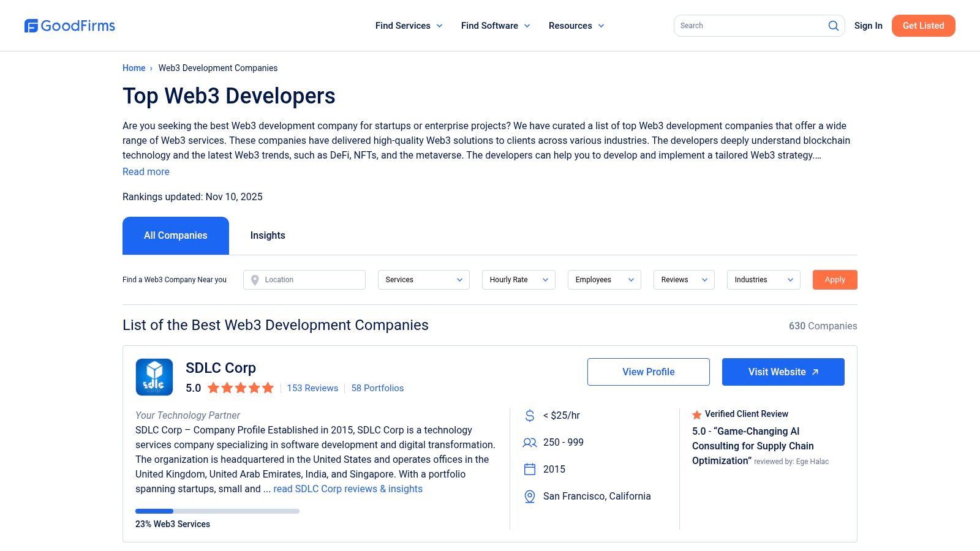Expand the Hourly Rate filter dropdown
Viewport: 980px width, 551px height.
519,280
